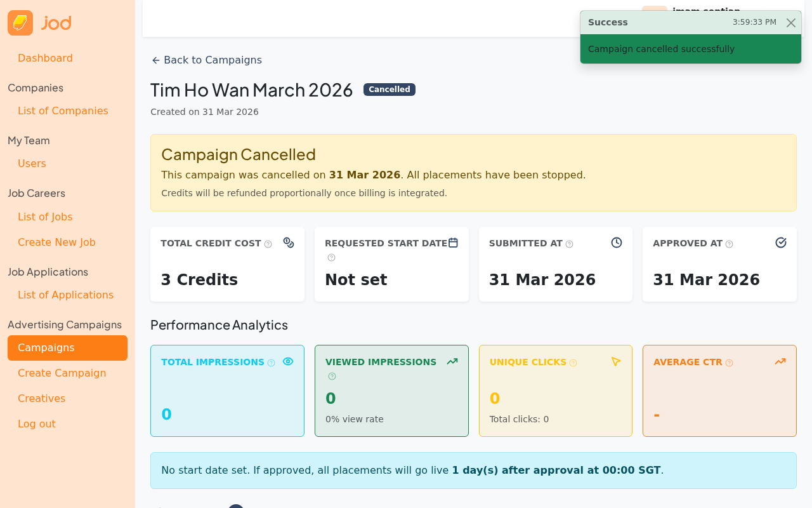This screenshot has width=812, height=508.
Task: Click the calendar icon on Requested Start Date card
Action: point(453,242)
